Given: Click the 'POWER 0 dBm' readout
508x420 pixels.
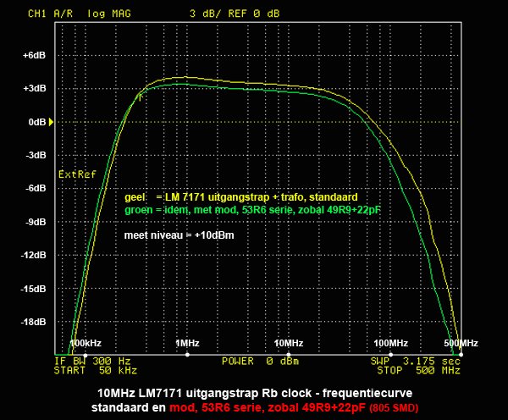Looking at the screenshot, I should pos(260,361).
